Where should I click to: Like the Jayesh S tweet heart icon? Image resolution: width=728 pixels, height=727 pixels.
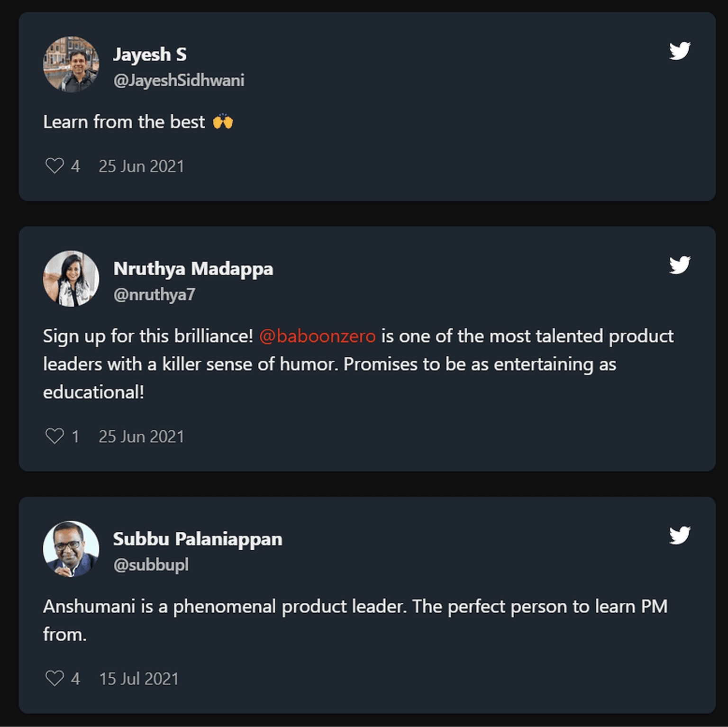click(55, 166)
